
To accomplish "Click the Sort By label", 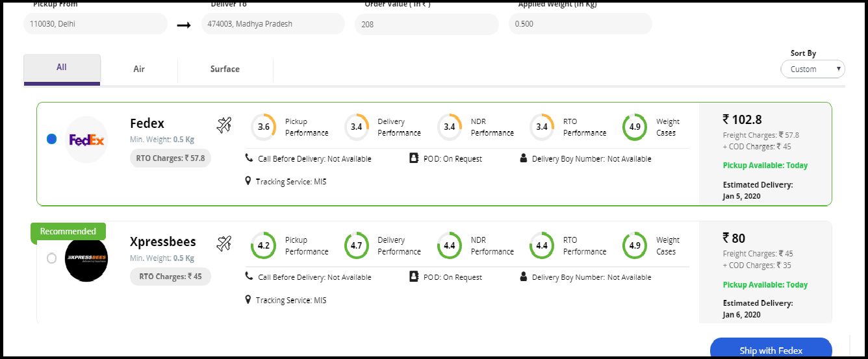I will pyautogui.click(x=803, y=53).
